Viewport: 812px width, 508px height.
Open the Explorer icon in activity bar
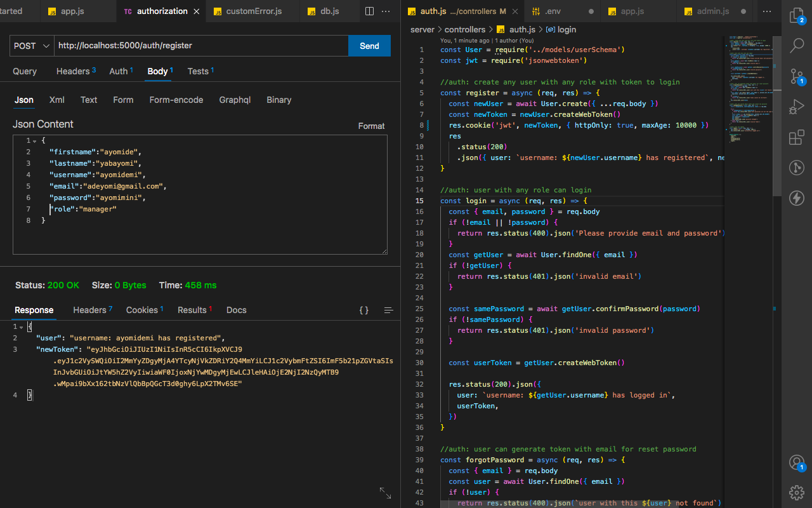pyautogui.click(x=797, y=15)
